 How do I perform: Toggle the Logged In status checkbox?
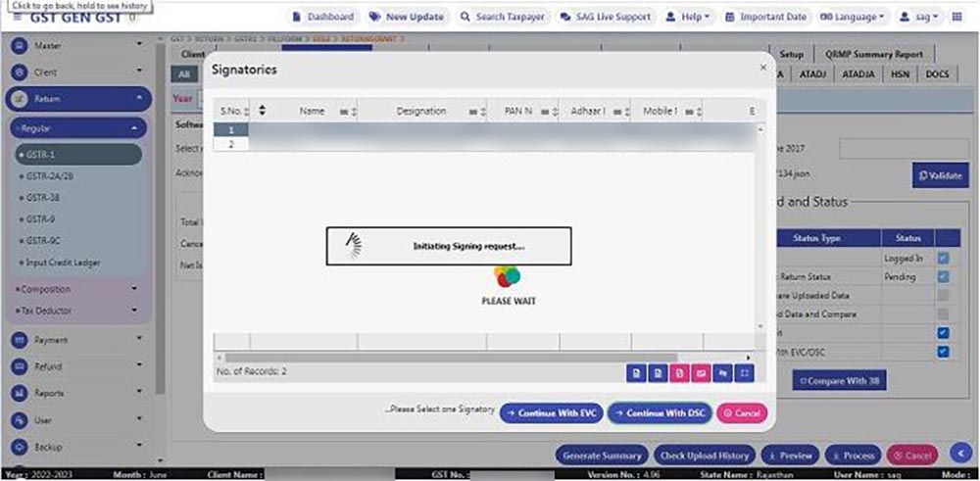click(943, 259)
